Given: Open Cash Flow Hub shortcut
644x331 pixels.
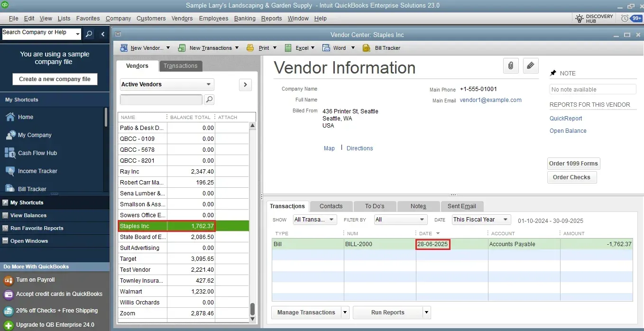Looking at the screenshot, I should 37,153.
